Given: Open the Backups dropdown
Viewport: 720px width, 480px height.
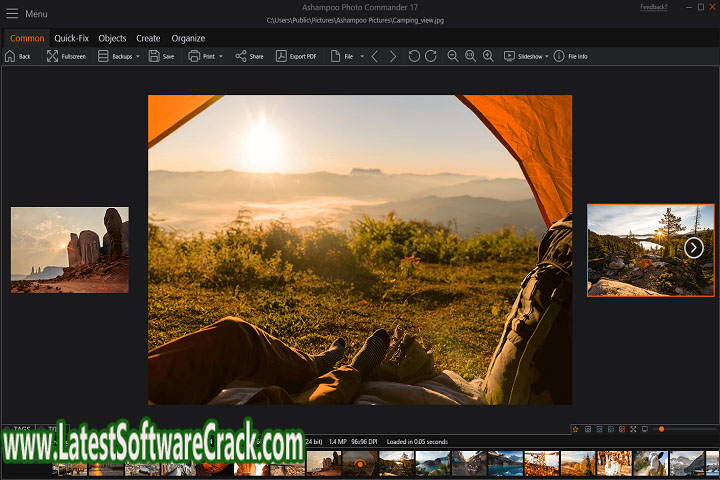Looking at the screenshot, I should pyautogui.click(x=138, y=57).
